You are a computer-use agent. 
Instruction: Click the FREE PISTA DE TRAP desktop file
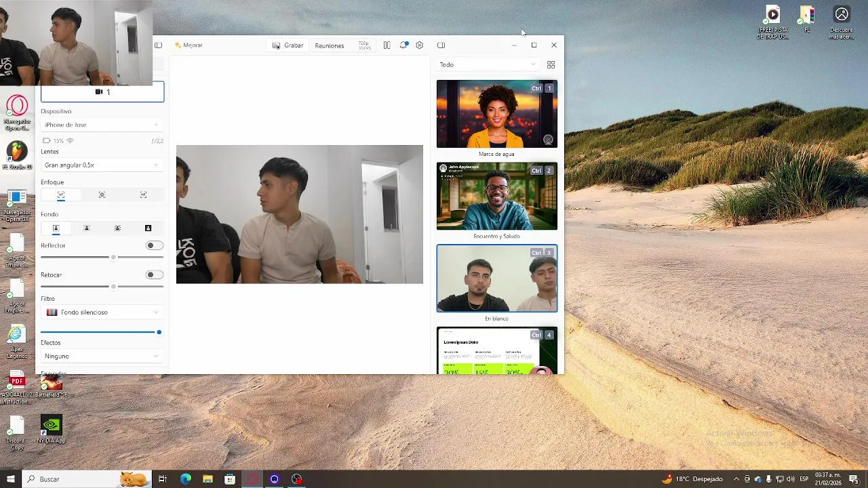click(x=773, y=22)
